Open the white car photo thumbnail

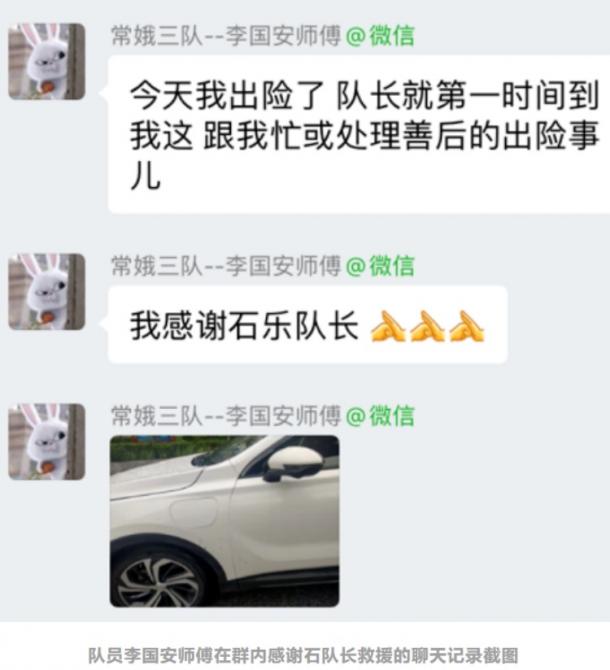tap(225, 521)
